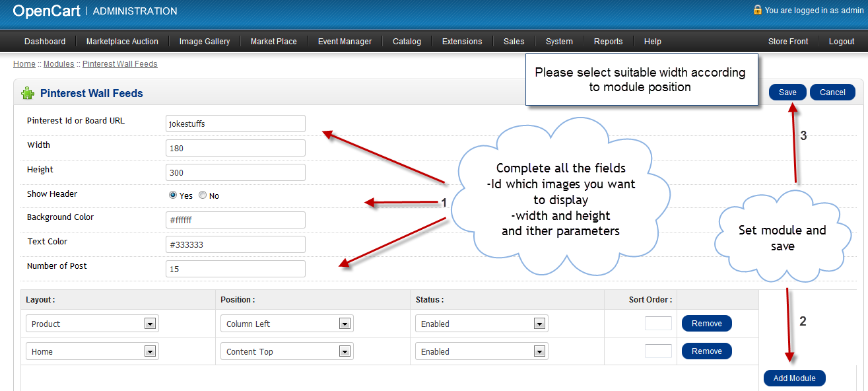
Task: Open the Image Gallery menu
Action: 205,42
